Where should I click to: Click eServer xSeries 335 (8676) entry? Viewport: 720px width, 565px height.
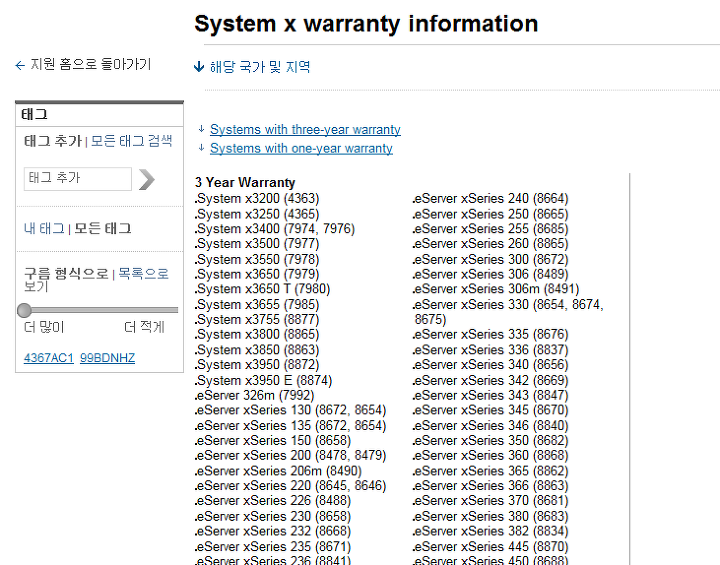(490, 334)
